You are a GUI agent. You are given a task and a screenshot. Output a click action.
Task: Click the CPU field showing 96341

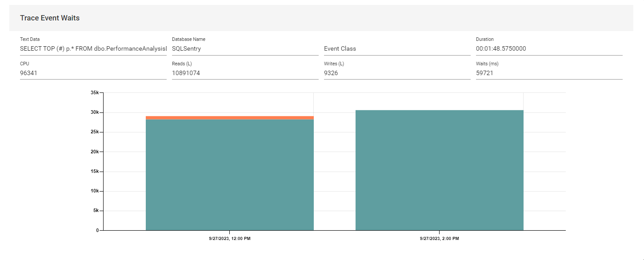[93, 73]
